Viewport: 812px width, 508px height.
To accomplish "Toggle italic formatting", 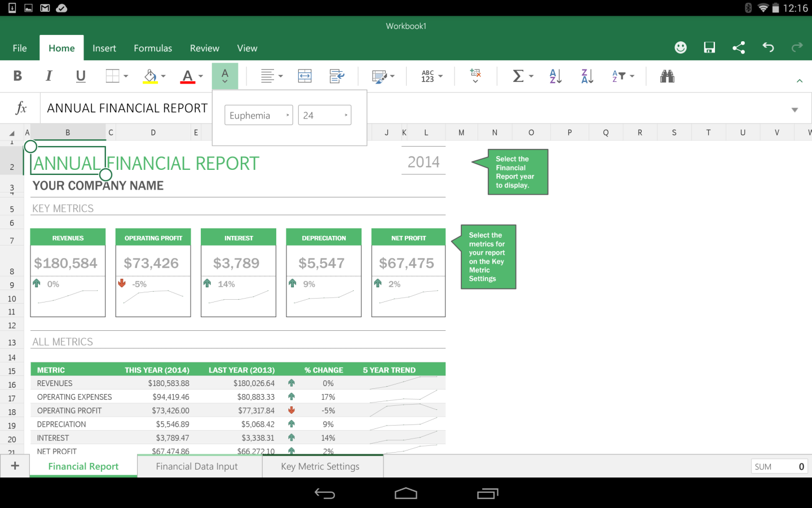I will (x=48, y=75).
